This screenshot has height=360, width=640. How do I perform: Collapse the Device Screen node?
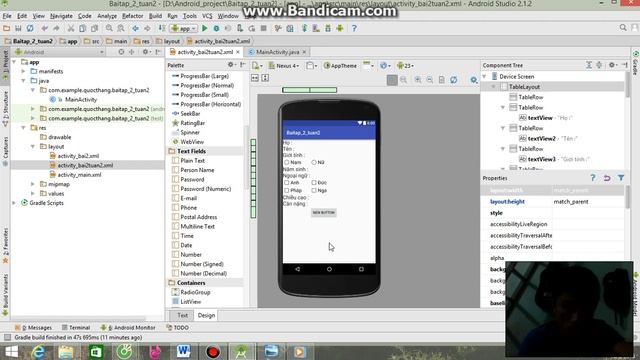click(484, 76)
